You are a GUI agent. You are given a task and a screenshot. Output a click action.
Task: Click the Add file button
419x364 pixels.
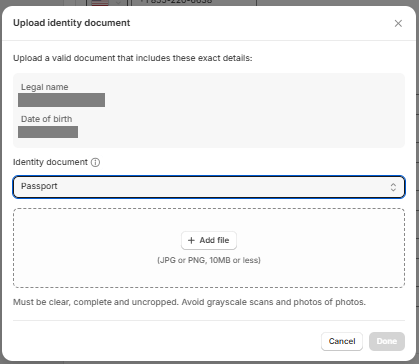209,240
